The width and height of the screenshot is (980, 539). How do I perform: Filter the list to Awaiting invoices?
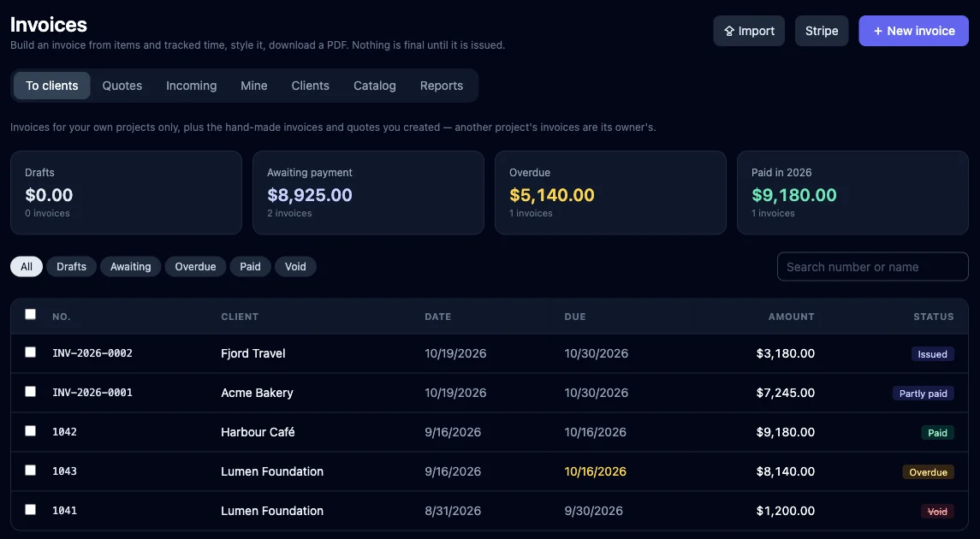(131, 267)
